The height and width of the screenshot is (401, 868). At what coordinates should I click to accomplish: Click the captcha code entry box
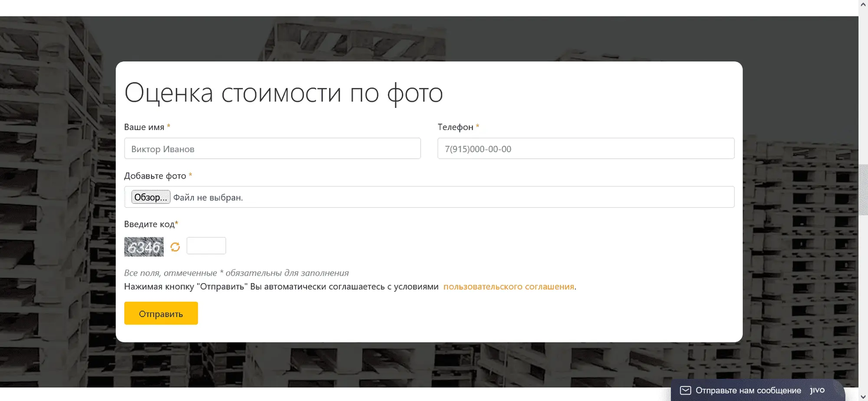click(x=206, y=246)
